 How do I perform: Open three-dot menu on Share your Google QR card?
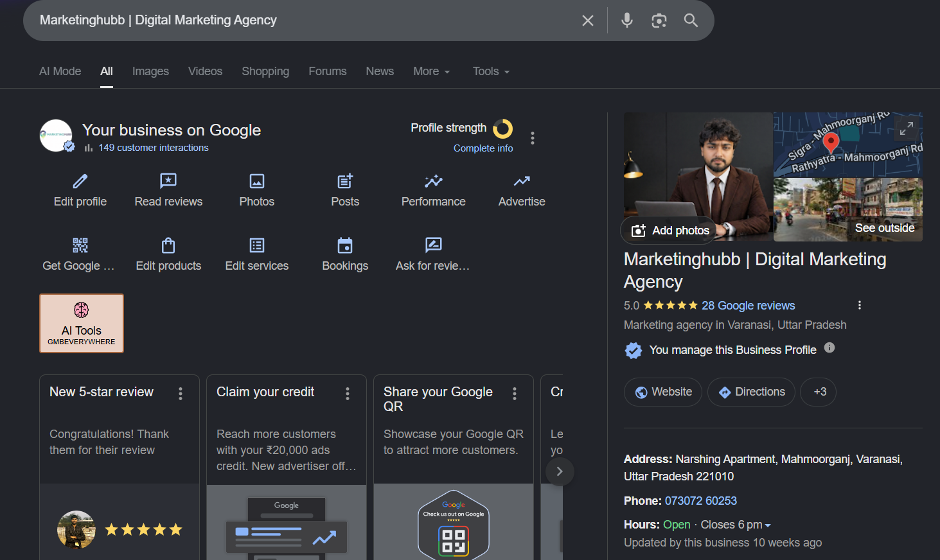pyautogui.click(x=515, y=393)
